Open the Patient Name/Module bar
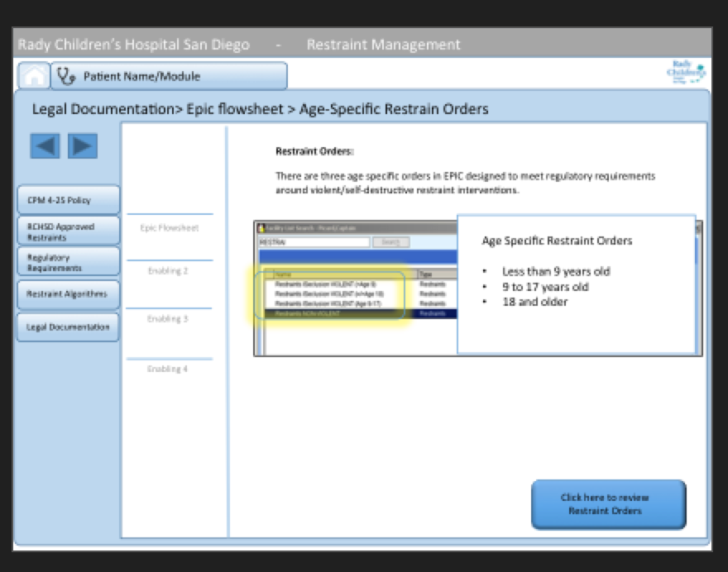Image resolution: width=728 pixels, height=572 pixels. click(169, 76)
